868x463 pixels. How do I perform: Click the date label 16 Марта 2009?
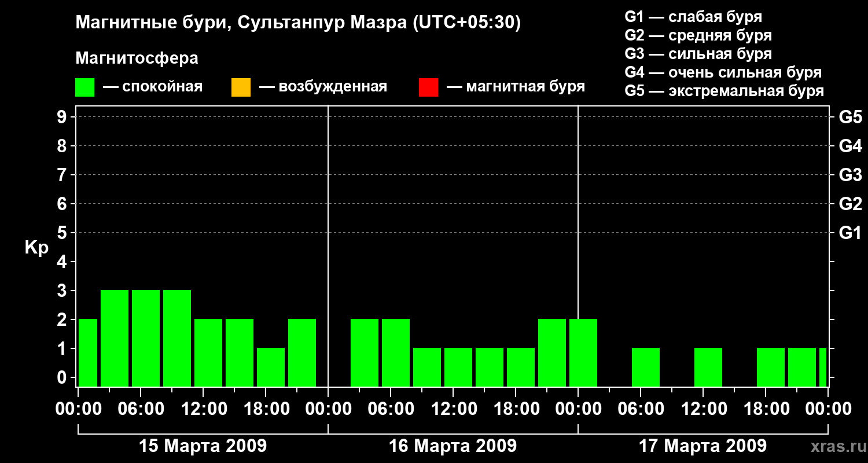point(453,446)
